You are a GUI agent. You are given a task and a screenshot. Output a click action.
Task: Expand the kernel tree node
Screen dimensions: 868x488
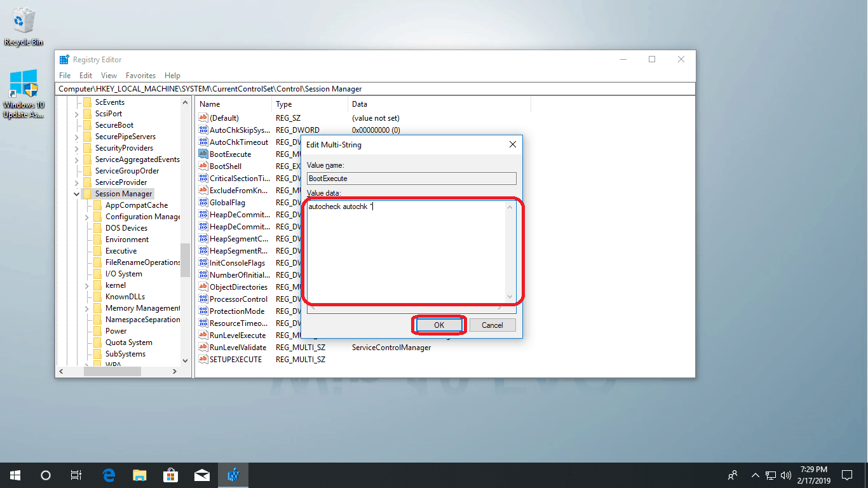coord(87,285)
